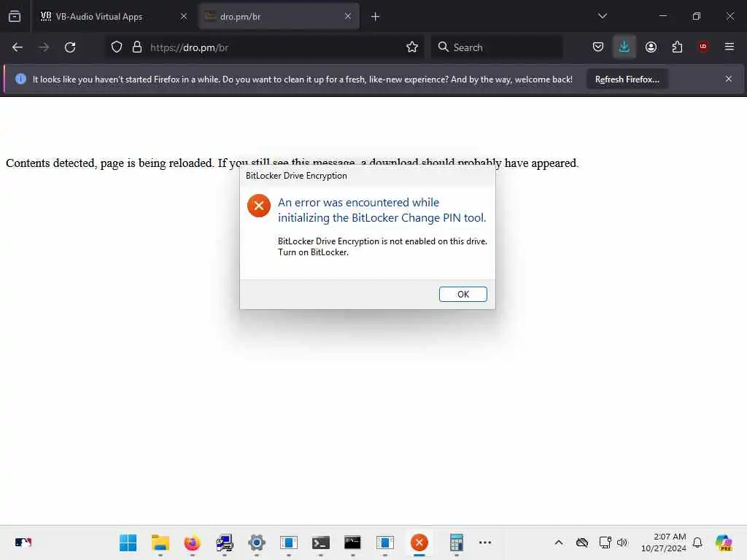Open the Downloads panel

[624, 47]
